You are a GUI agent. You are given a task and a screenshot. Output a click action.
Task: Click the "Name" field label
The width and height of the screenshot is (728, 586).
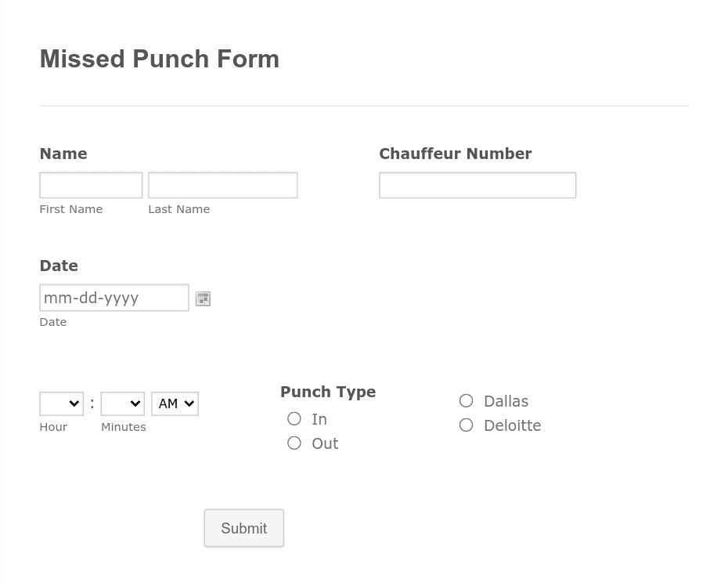click(63, 154)
